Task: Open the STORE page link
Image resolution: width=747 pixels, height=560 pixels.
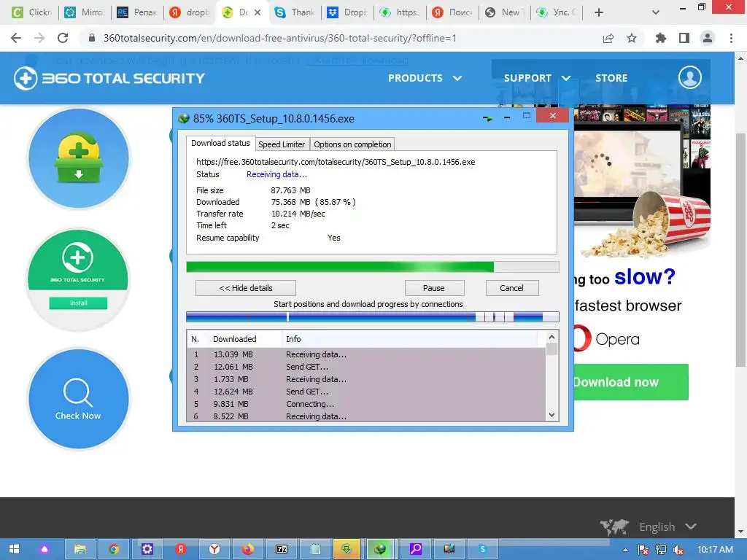Action: (611, 78)
